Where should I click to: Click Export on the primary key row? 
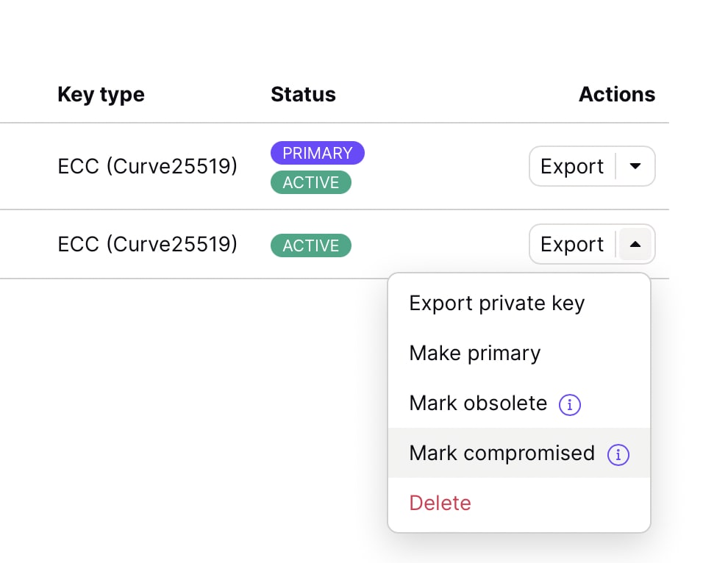point(571,166)
